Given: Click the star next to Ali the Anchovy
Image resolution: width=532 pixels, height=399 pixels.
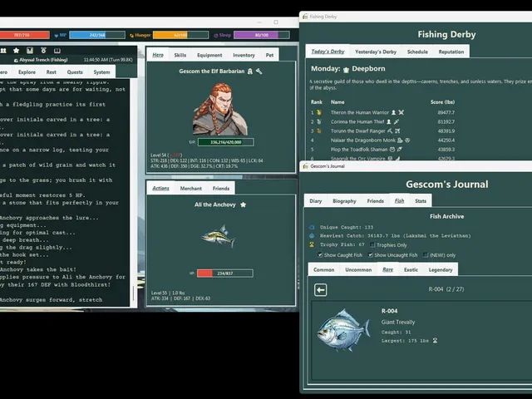Looking at the screenshot, I should tap(243, 204).
